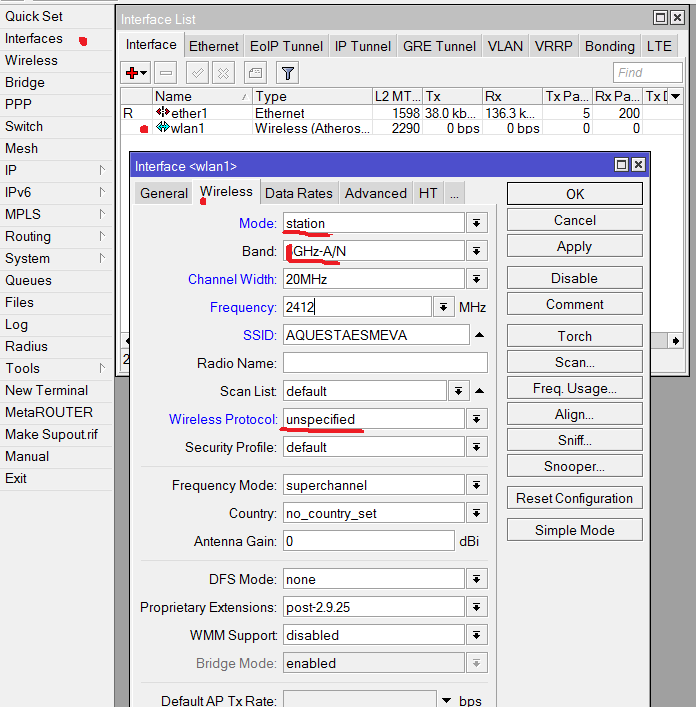Open Quick Set in the left menu
The image size is (696, 707).
coord(56,16)
